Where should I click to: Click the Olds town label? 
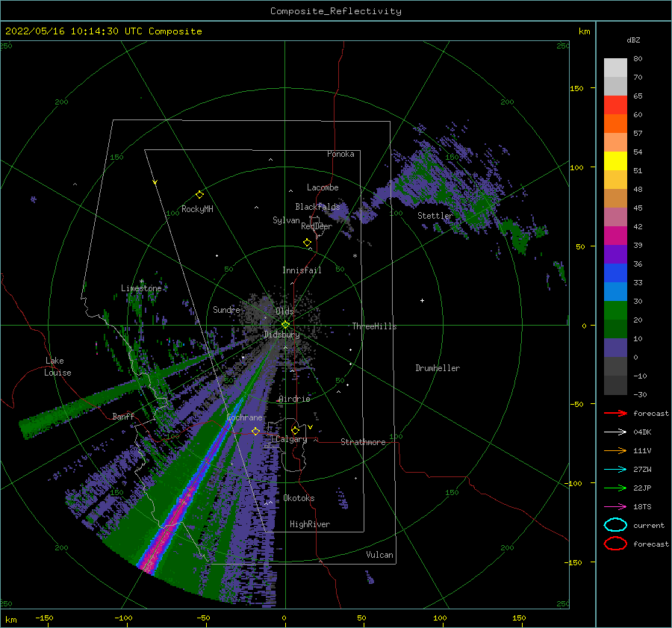[284, 311]
